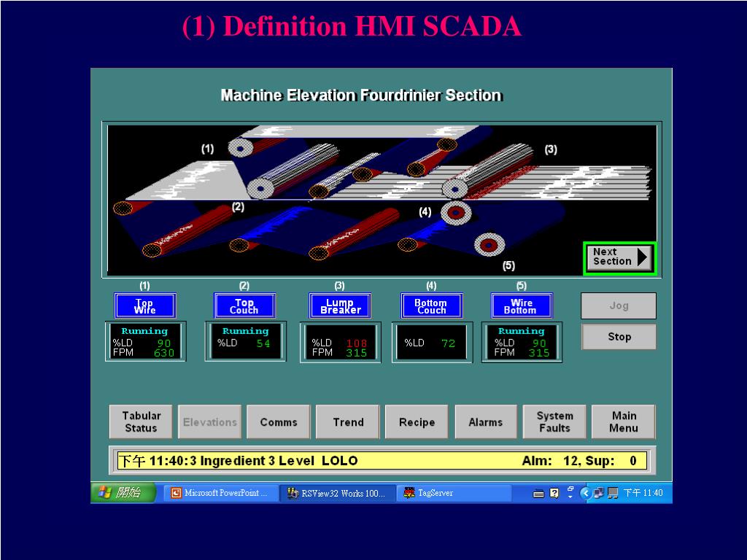Open the System Faults screen
Image resolution: width=747 pixels, height=560 pixels.
[554, 422]
